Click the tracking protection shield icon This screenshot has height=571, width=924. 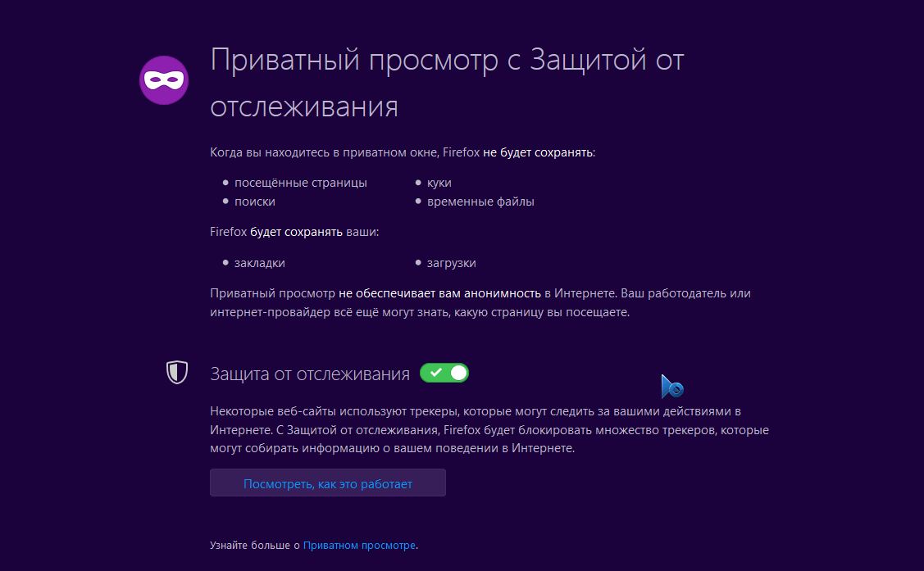pyautogui.click(x=177, y=373)
